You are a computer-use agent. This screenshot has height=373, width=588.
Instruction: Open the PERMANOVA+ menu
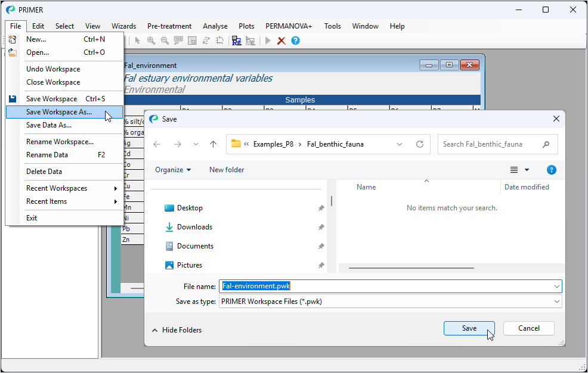(289, 26)
